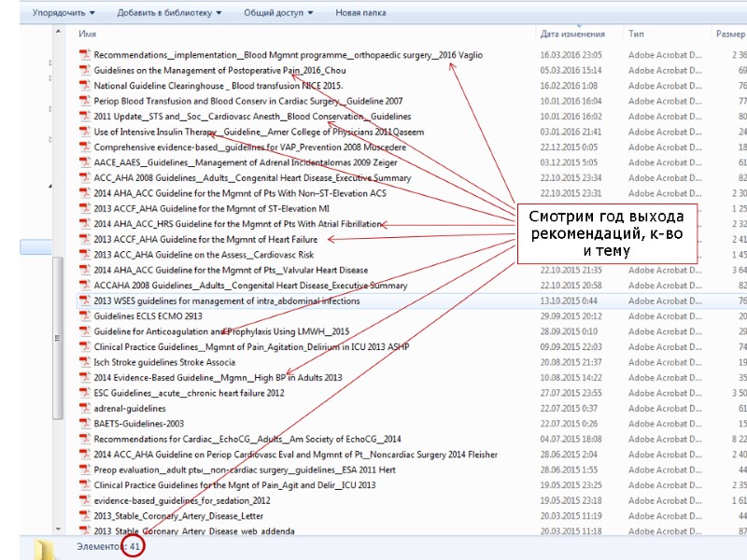Click folder icon in the status details pane

[x=44, y=550]
